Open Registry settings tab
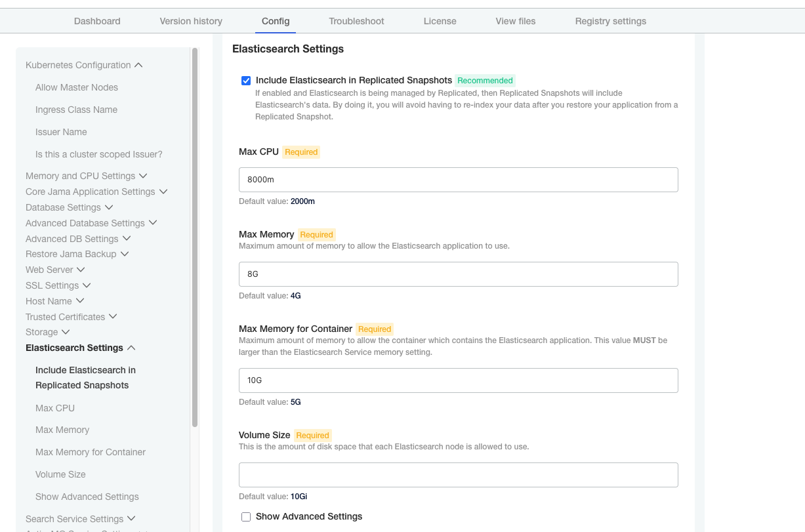 pos(611,21)
